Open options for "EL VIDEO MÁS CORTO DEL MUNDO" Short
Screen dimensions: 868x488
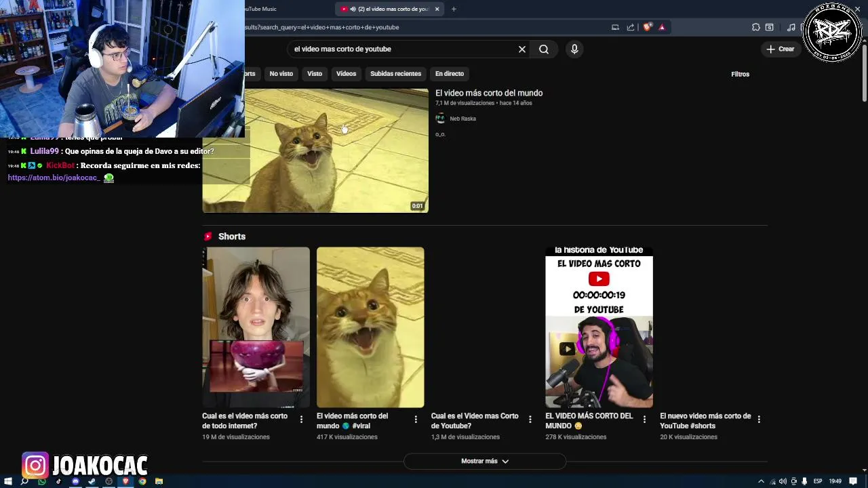[644, 420]
